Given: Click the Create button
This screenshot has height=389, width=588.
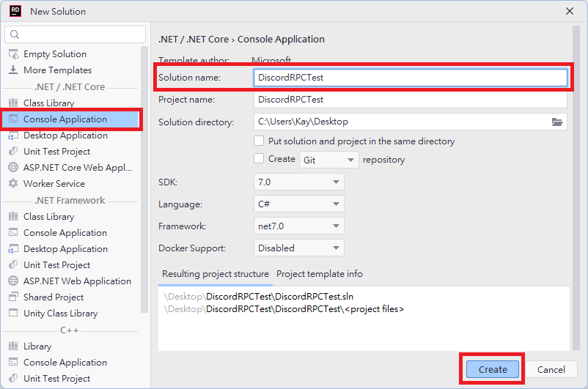Looking at the screenshot, I should coord(493,370).
